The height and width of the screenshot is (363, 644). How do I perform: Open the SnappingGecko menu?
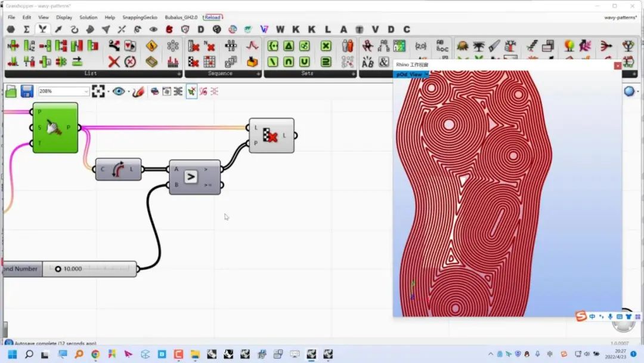click(140, 17)
